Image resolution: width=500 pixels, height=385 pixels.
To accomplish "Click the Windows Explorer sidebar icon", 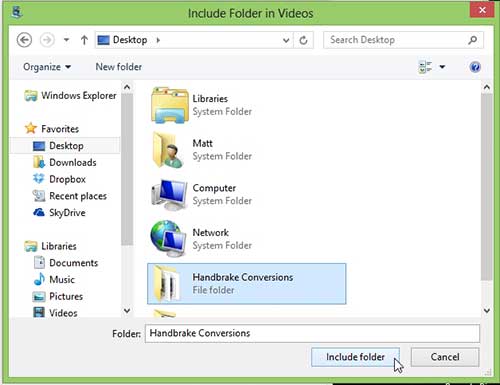I will pyautogui.click(x=31, y=96).
